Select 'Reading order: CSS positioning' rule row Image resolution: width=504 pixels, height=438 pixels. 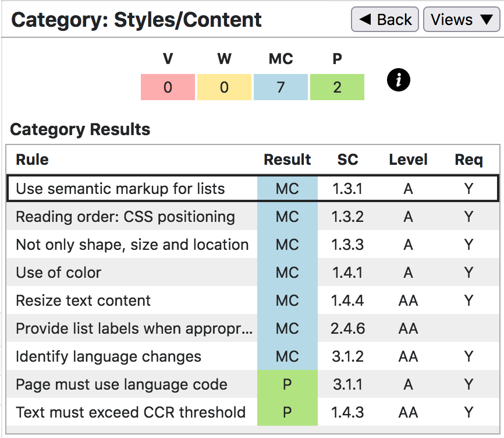[x=125, y=217]
